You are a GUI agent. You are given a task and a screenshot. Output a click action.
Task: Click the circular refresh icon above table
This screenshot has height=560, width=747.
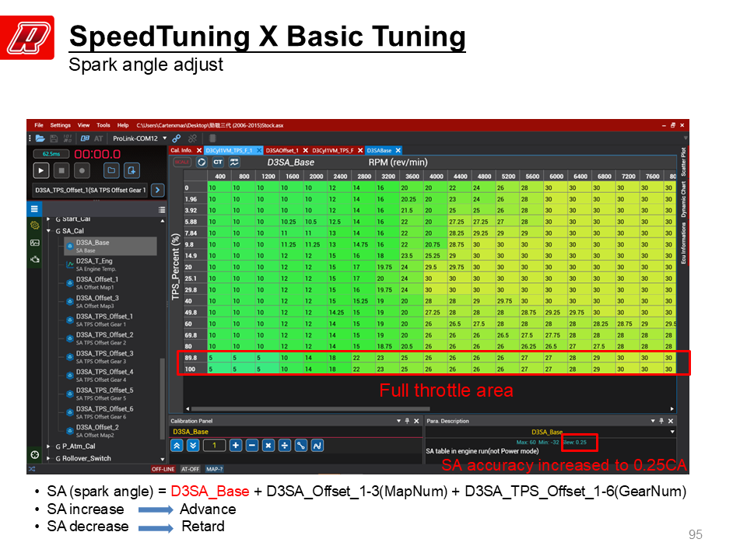point(202,163)
